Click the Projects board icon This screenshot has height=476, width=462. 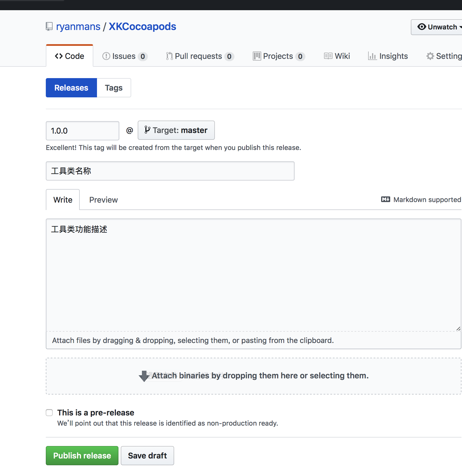[257, 56]
